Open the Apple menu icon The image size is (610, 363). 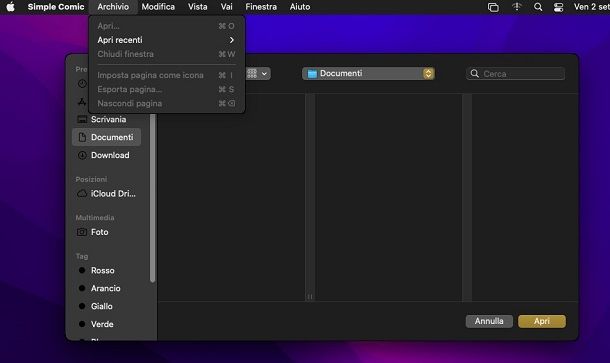11,7
